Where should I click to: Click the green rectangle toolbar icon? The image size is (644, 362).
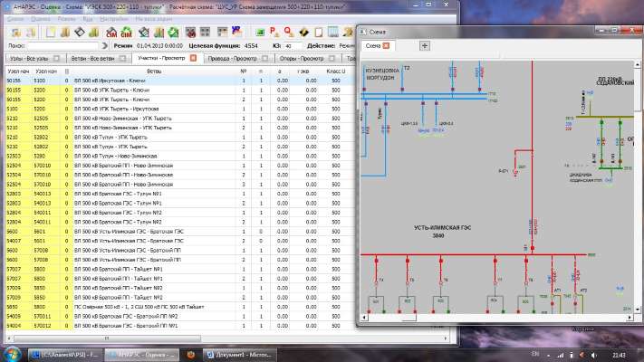click(260, 33)
